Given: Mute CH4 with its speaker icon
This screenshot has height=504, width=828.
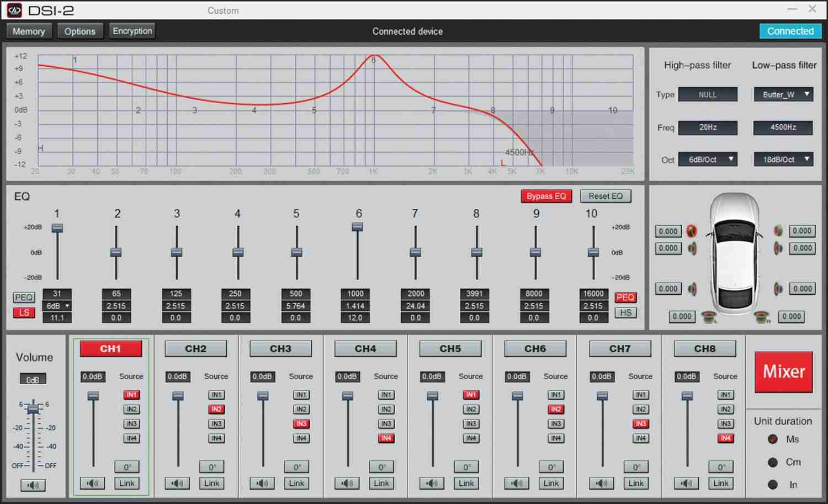Looking at the screenshot, I should [347, 484].
